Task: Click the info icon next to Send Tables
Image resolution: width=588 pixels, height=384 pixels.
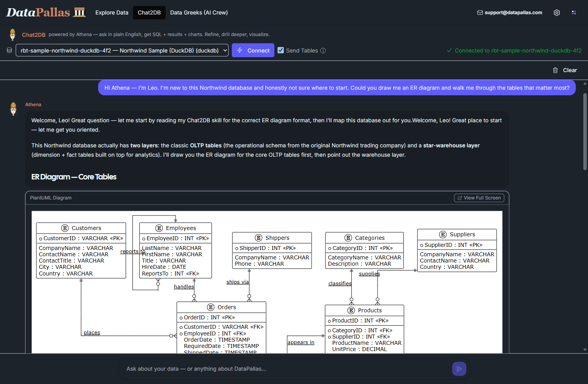Action: [x=323, y=51]
